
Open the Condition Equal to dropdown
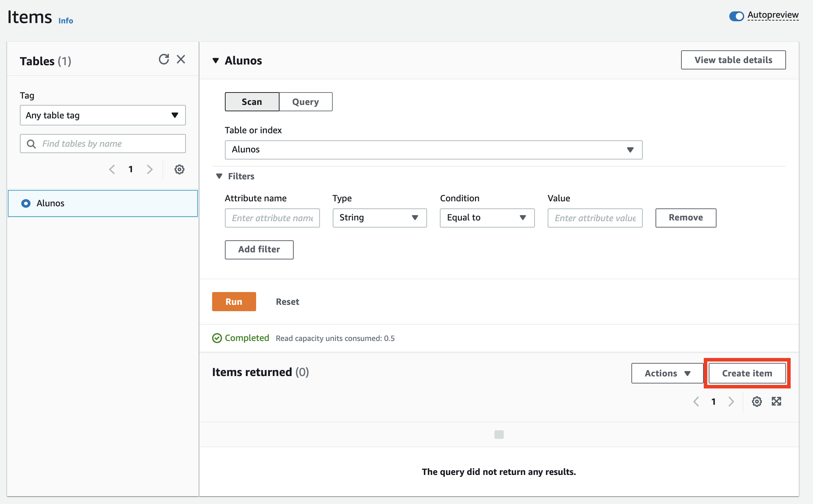coord(487,218)
